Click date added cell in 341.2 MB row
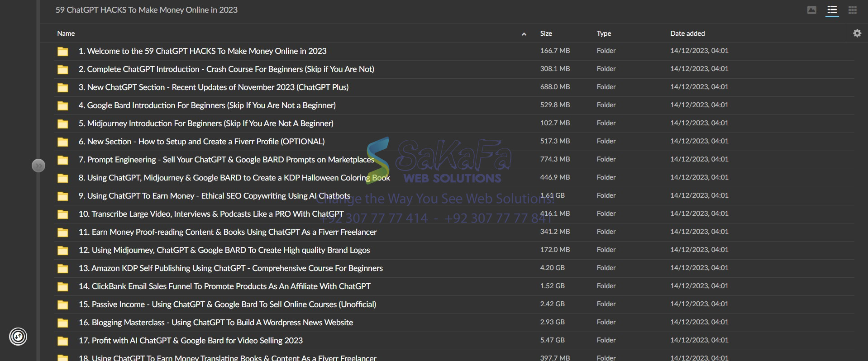Screen dimensions: 868x361 [x=699, y=232]
